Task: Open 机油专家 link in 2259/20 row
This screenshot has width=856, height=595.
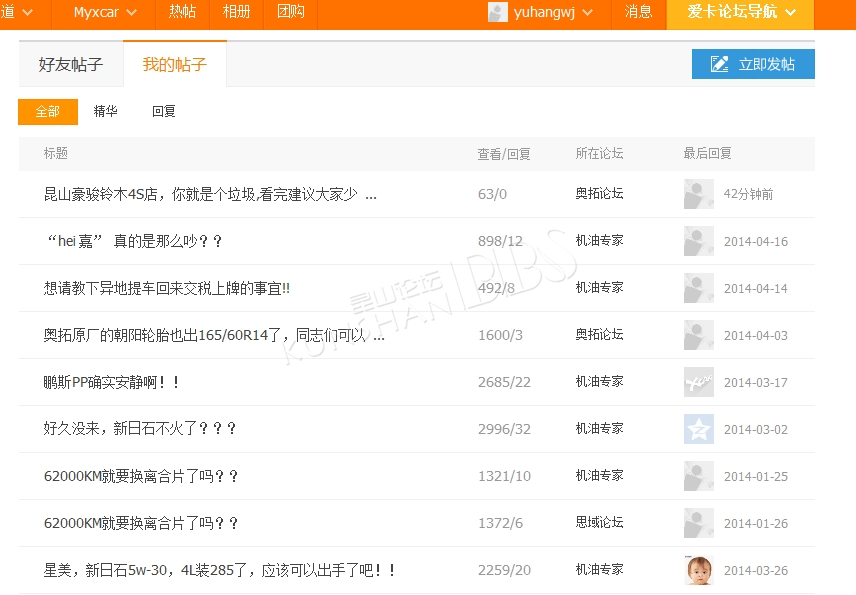Action: (x=599, y=569)
